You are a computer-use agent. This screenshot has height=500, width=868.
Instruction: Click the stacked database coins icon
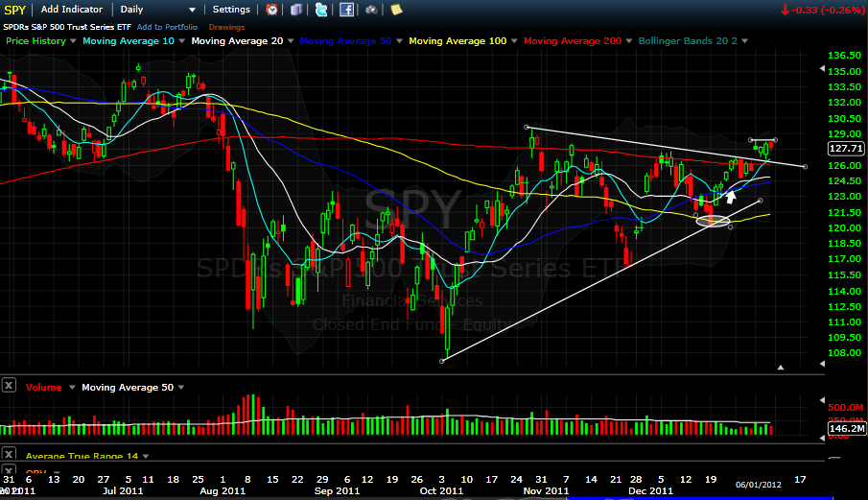point(296,10)
